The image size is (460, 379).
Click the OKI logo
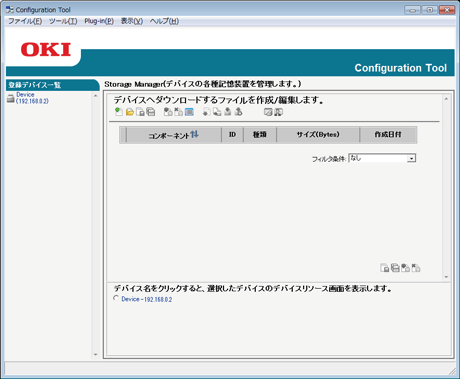pyautogui.click(x=46, y=50)
